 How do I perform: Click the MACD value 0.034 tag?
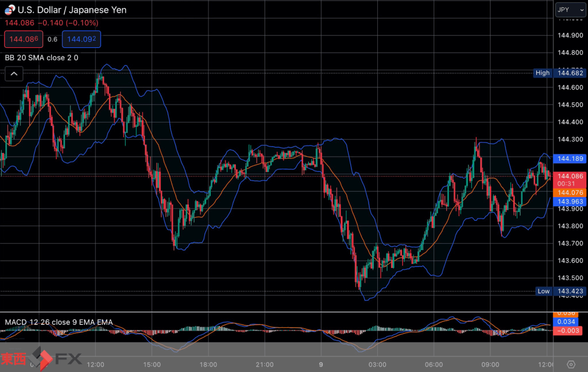coord(566,322)
